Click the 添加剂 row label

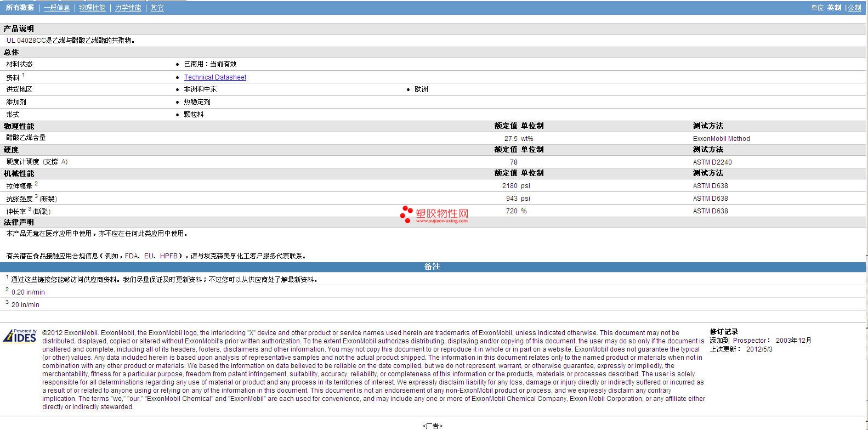16,102
